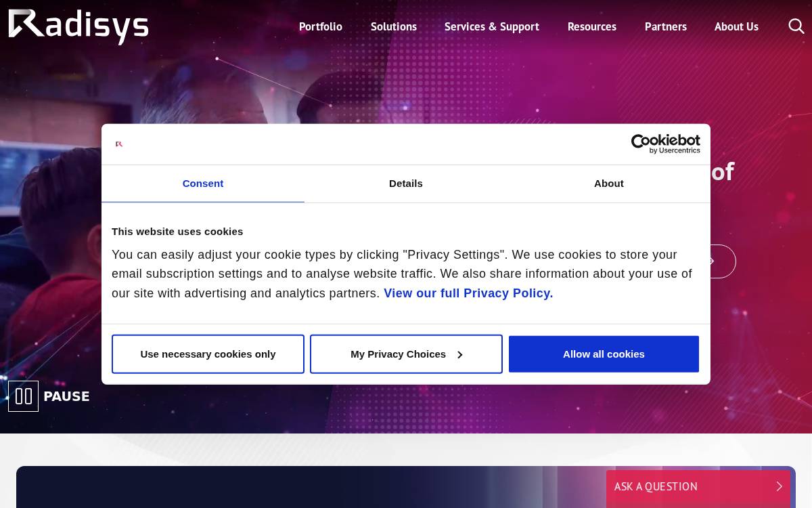Open the Resources menu

[592, 26]
